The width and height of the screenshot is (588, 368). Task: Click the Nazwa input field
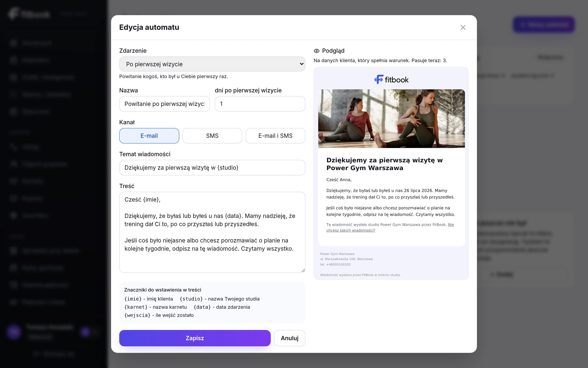click(165, 104)
